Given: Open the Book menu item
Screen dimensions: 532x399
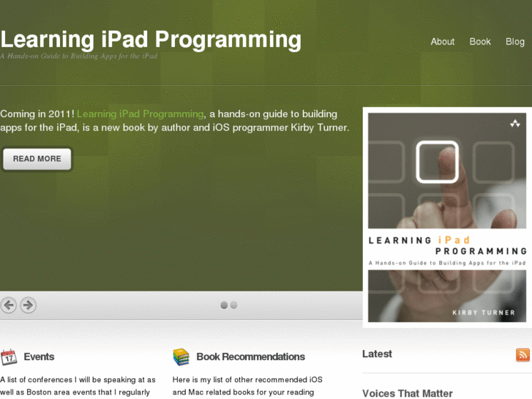Looking at the screenshot, I should point(480,42).
